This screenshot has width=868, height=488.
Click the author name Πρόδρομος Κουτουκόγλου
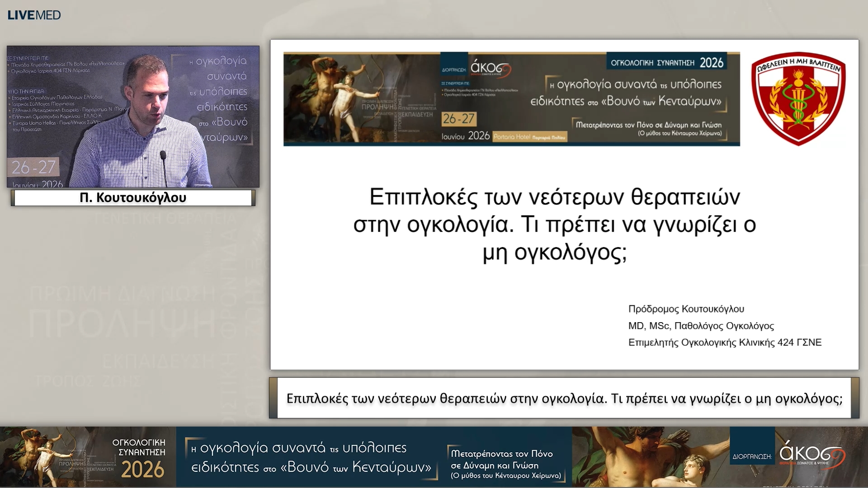click(x=686, y=309)
